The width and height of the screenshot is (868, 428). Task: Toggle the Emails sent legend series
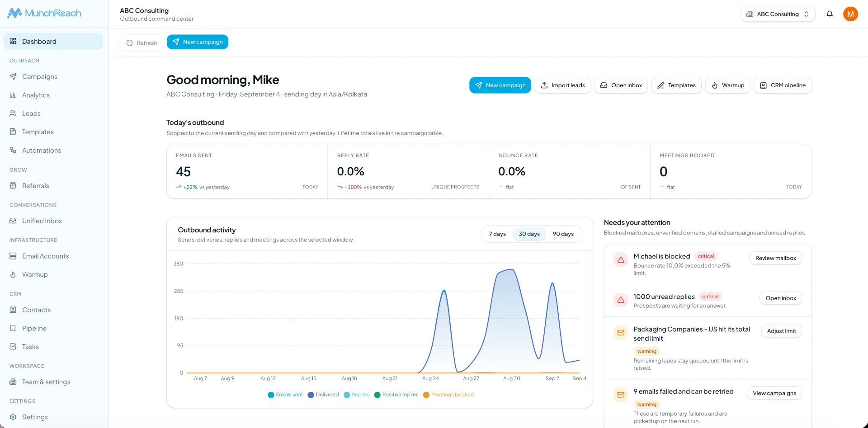[x=285, y=395]
